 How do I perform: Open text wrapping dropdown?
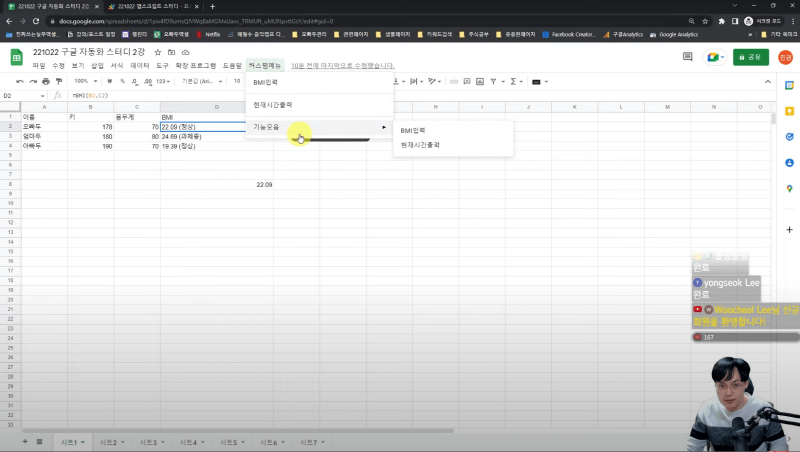pyautogui.click(x=416, y=82)
